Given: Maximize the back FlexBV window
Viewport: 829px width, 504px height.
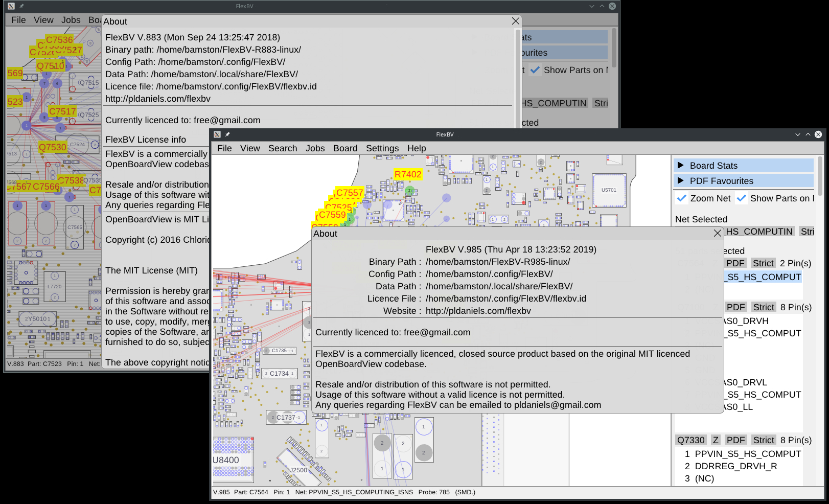Looking at the screenshot, I should tap(602, 6).
